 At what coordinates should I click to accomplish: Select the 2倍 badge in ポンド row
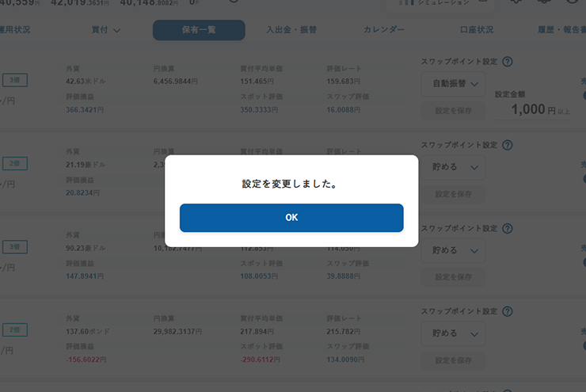(15, 329)
